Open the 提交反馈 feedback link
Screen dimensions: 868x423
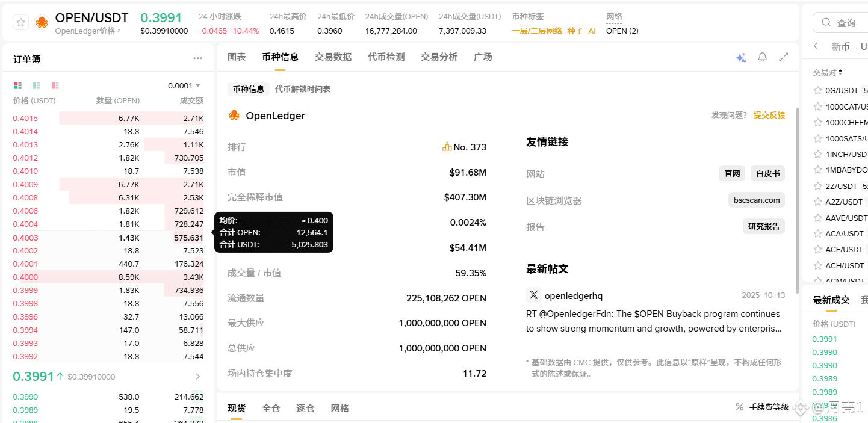769,115
